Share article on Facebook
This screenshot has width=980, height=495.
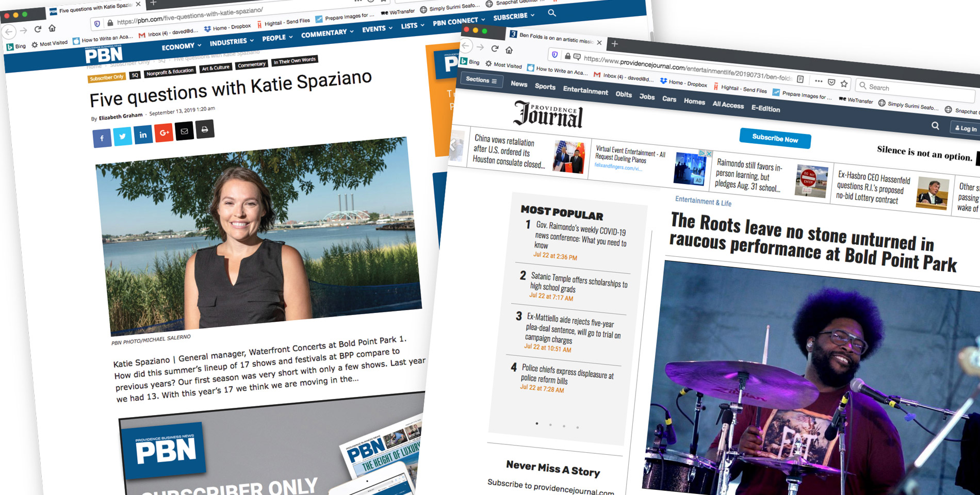tap(102, 138)
